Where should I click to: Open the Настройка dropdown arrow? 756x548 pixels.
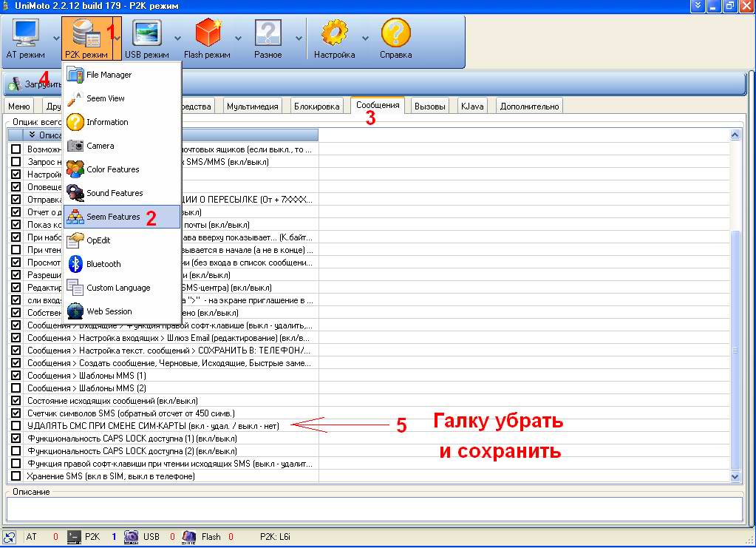(x=366, y=38)
